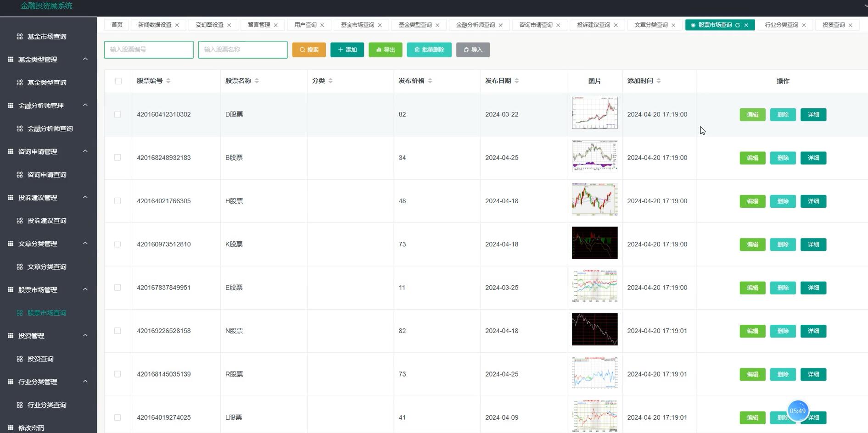Viewport: 868px width, 433px height.
Task: Check the checkbox for N股票 row
Action: (118, 331)
